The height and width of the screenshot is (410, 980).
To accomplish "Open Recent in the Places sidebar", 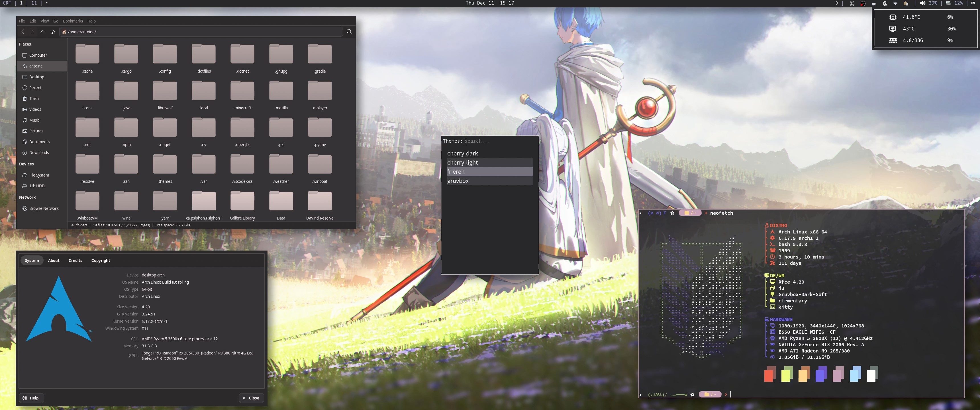I will [42, 88].
